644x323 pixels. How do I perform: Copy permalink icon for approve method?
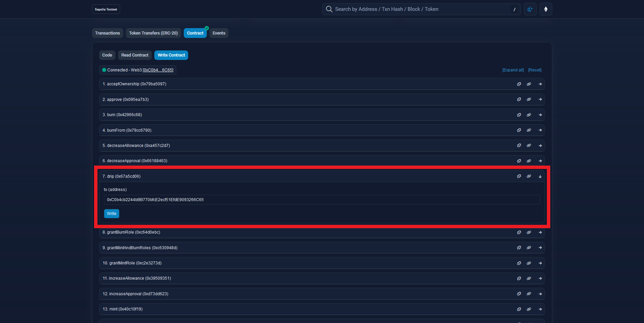click(x=529, y=100)
